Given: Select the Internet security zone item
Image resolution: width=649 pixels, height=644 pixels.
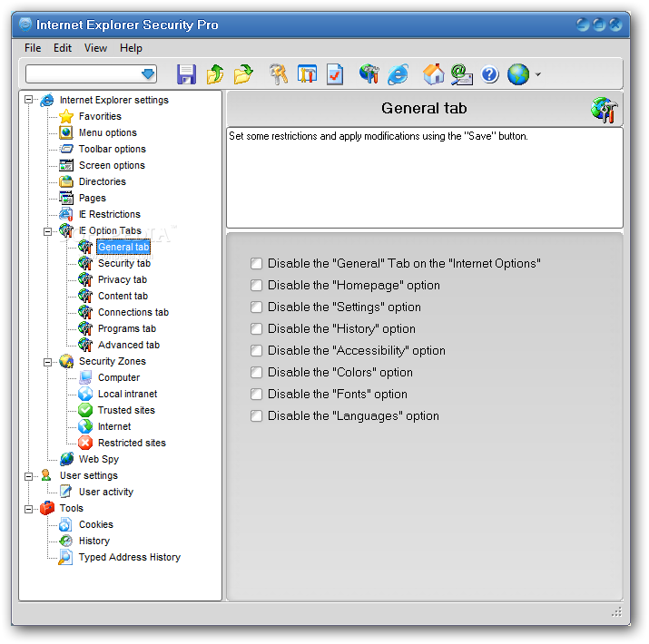Looking at the screenshot, I should point(114,427).
